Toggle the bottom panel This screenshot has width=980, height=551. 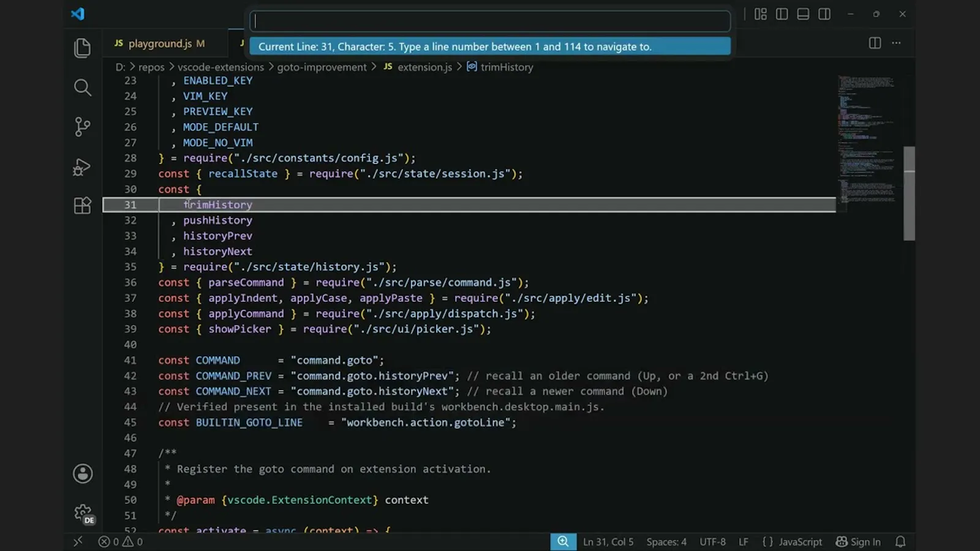pos(803,13)
